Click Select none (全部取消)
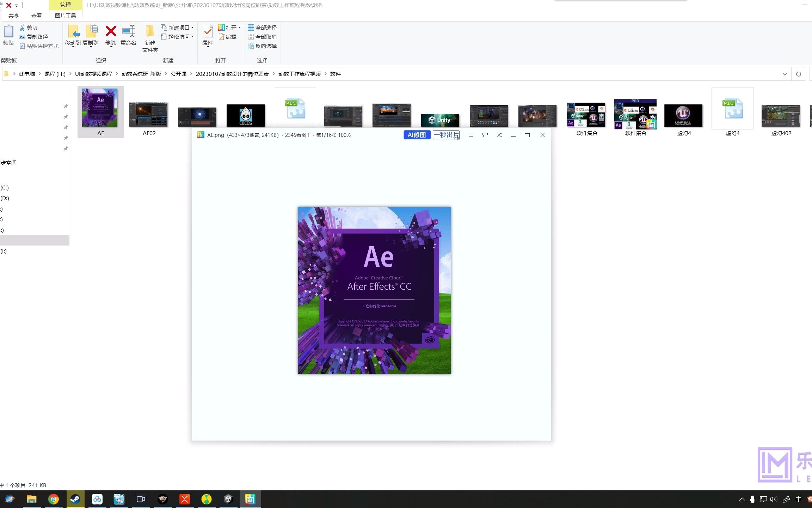 click(262, 37)
